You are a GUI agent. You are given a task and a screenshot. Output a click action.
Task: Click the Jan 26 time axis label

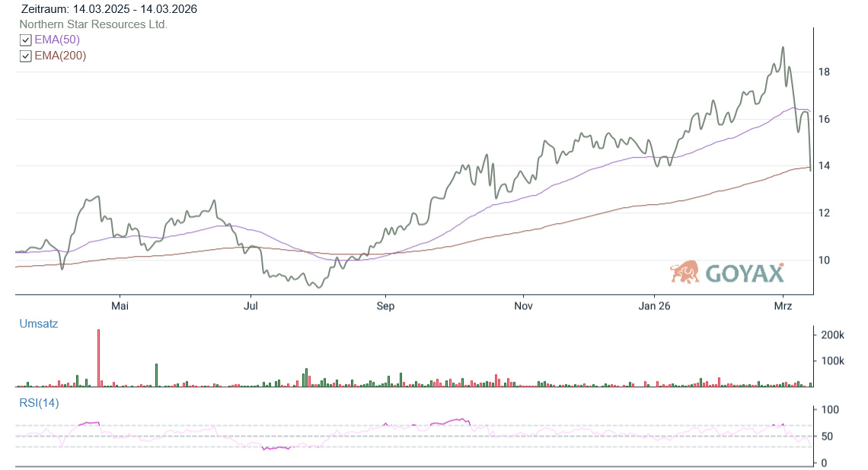654,306
